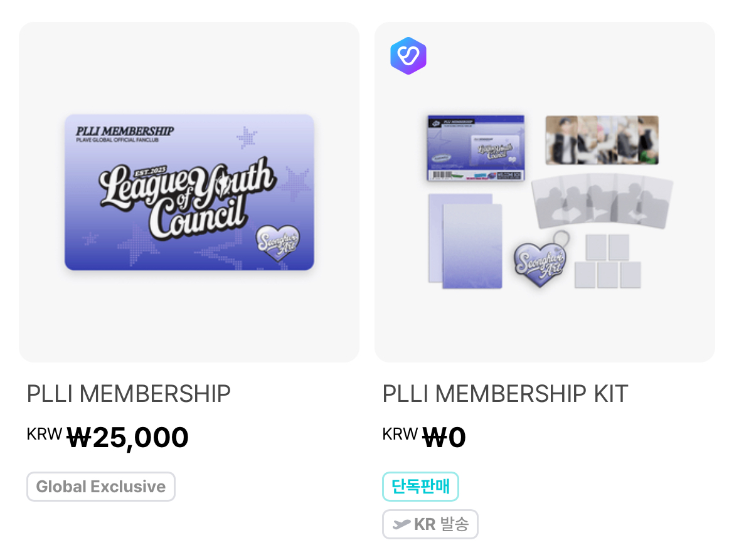This screenshot has height=560, width=734.
Task: Click the grey fanned photocard set image
Action: point(602,201)
